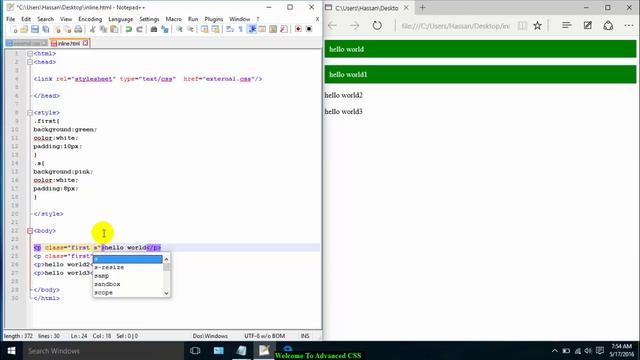The height and width of the screenshot is (360, 640).
Task: Add page to favorites with star icon
Action: (x=538, y=26)
